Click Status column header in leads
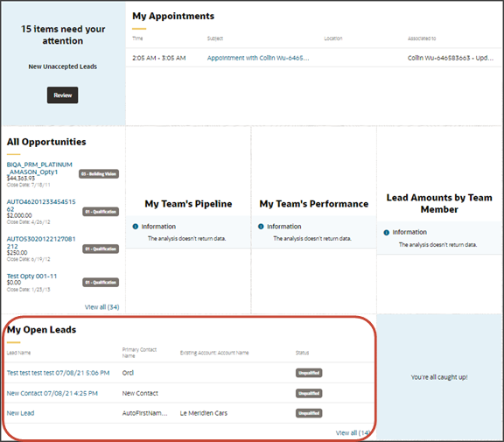Screen dimensions: 504x442 302,353
